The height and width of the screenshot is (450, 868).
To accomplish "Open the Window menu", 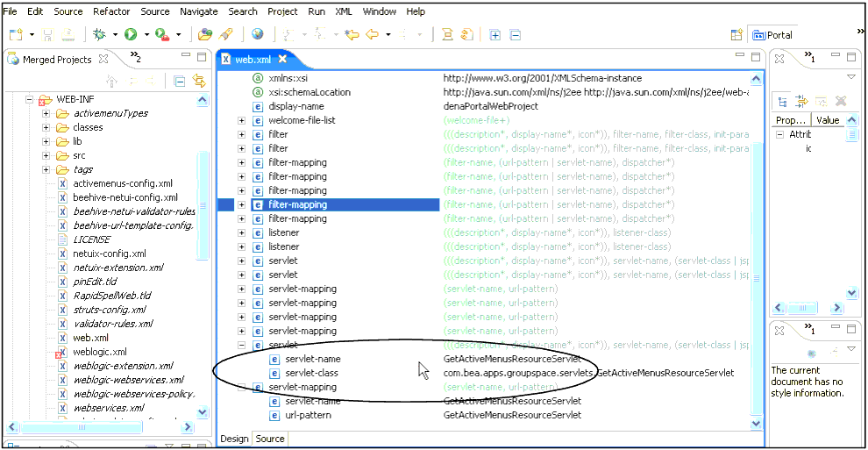I will pos(379,11).
